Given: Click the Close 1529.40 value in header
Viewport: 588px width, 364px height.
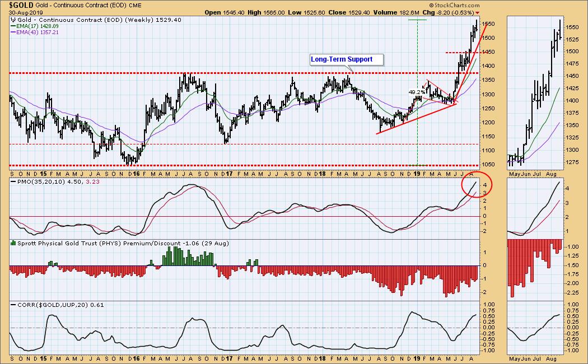Looking at the screenshot, I should click(349, 12).
